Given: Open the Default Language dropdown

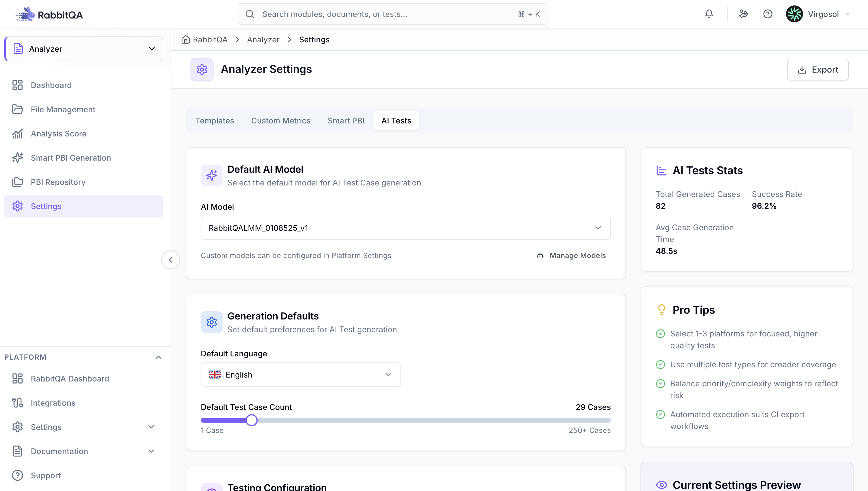Looking at the screenshot, I should click(x=301, y=375).
